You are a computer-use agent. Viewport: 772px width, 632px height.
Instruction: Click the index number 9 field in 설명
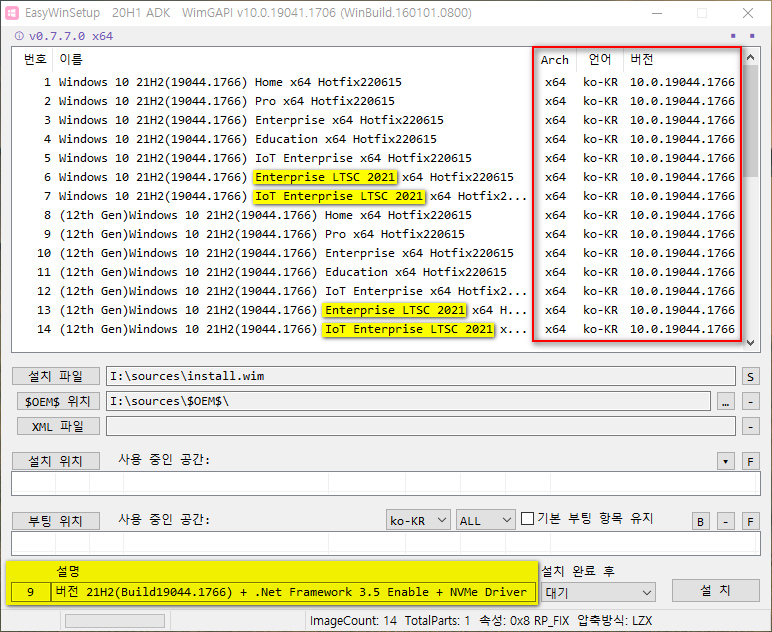(31, 592)
